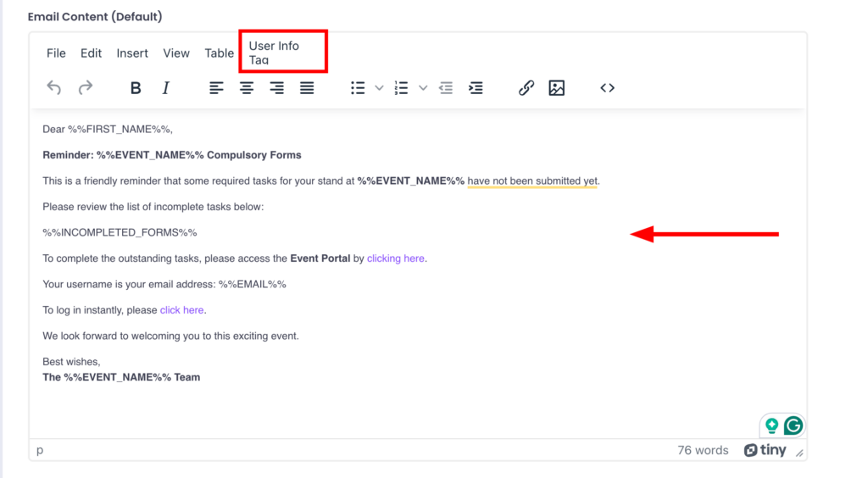Center align the text
This screenshot has height=478, width=868.
pos(247,88)
